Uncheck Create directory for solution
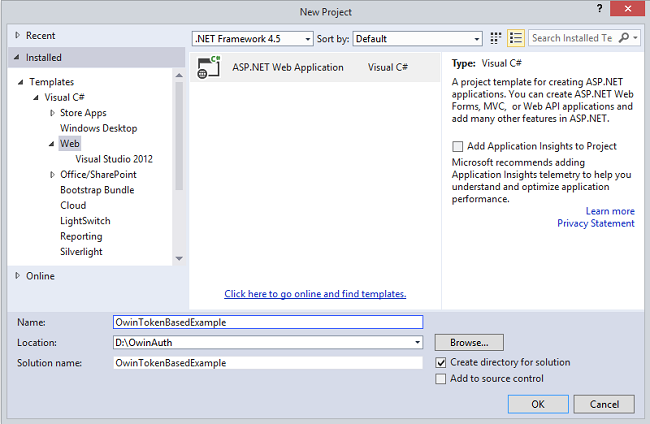This screenshot has height=424, width=650. pos(441,362)
